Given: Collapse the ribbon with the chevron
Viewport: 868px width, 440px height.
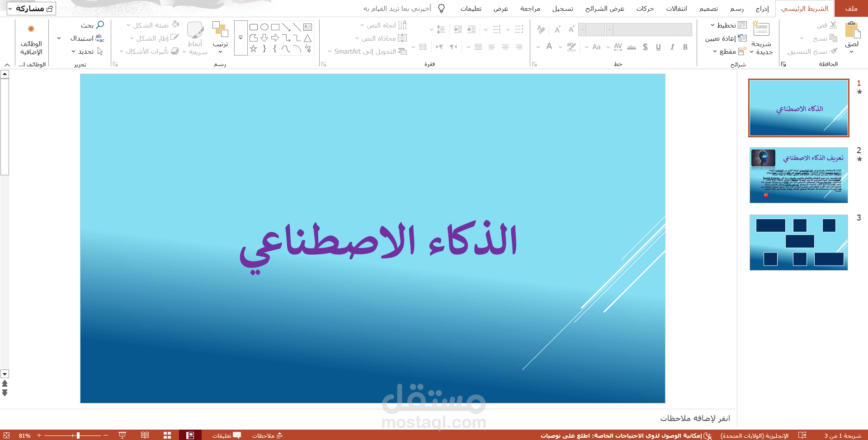Looking at the screenshot, I should click(7, 65).
